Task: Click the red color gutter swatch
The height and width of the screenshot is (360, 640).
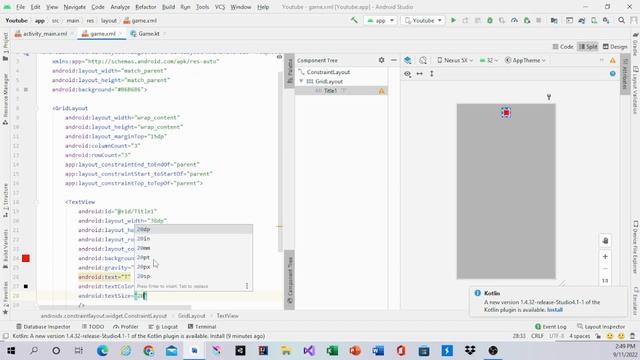Action: [x=26, y=258]
